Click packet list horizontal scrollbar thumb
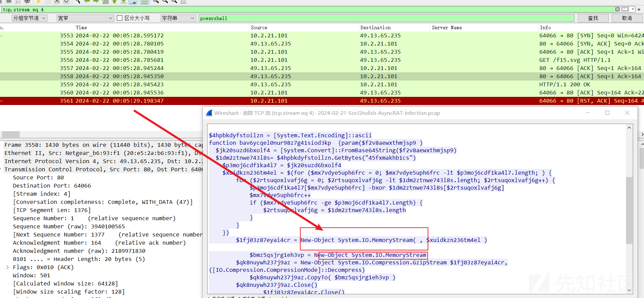 pos(11,134)
